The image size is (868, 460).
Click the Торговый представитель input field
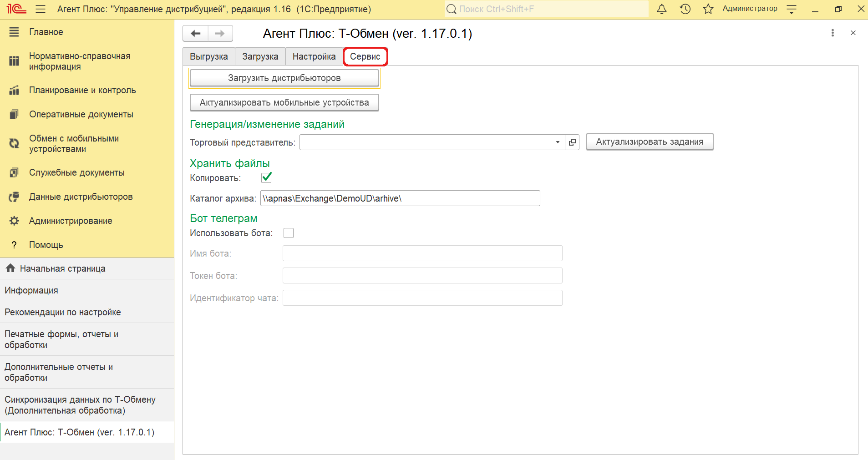[x=425, y=142]
